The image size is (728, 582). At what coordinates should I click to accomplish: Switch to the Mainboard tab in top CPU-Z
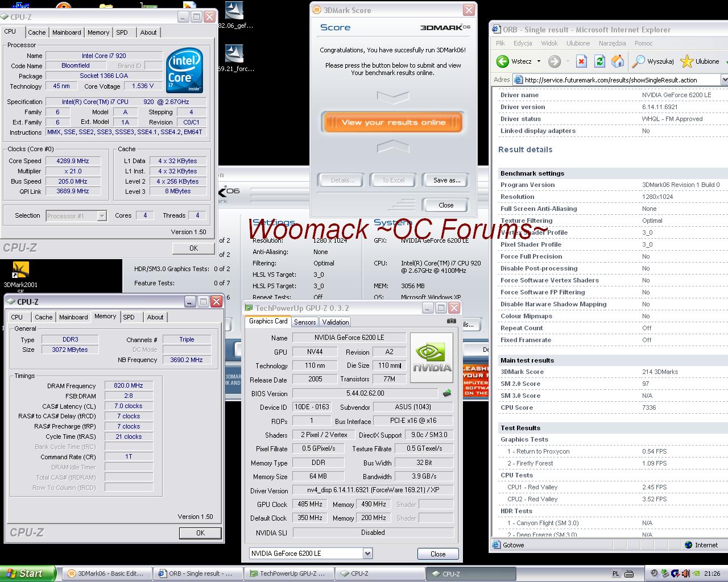pyautogui.click(x=67, y=32)
